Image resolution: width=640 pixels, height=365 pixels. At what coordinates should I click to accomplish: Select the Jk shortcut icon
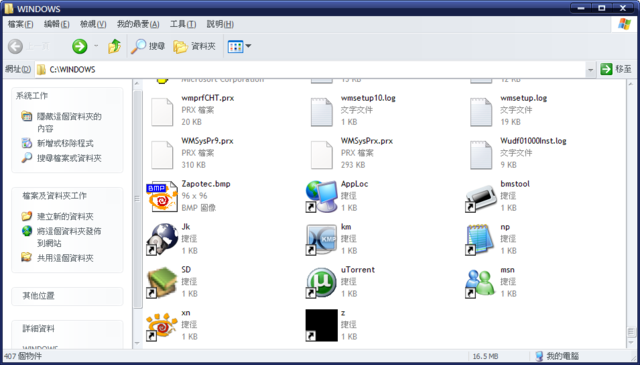(162, 239)
